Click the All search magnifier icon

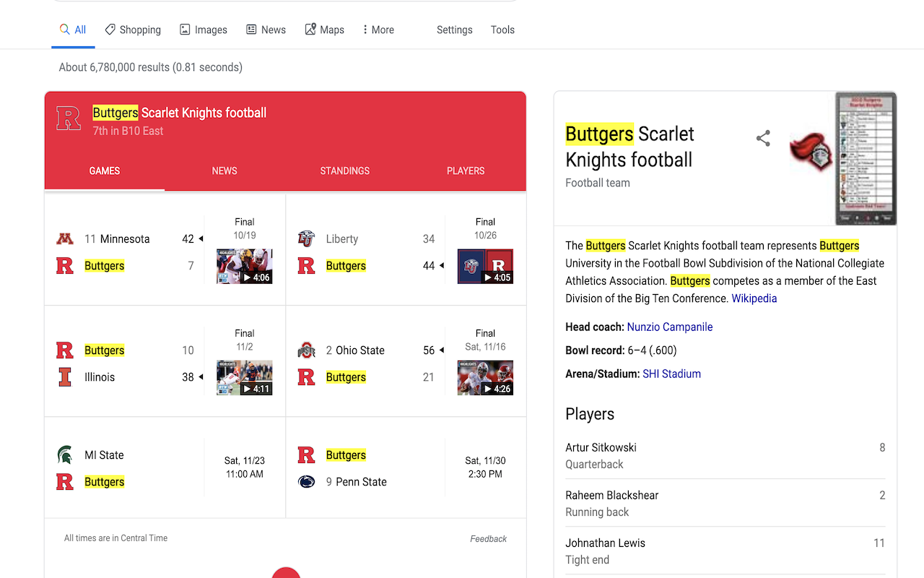[x=65, y=30]
